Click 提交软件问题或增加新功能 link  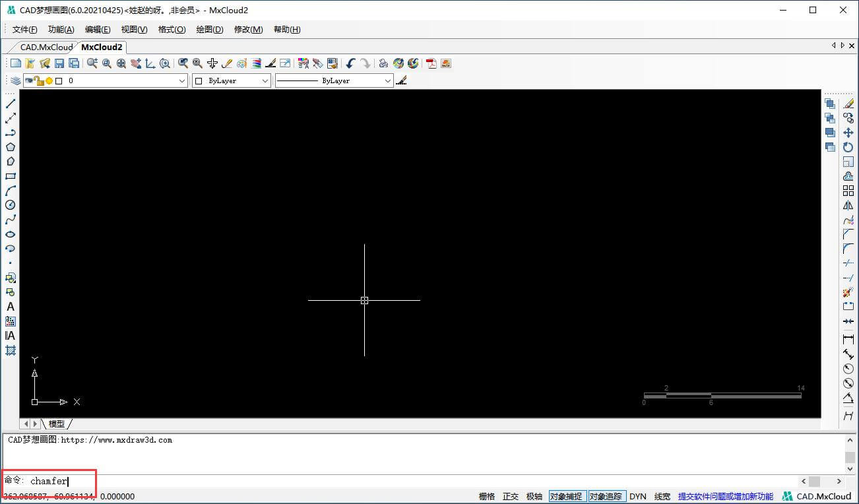coord(726,497)
